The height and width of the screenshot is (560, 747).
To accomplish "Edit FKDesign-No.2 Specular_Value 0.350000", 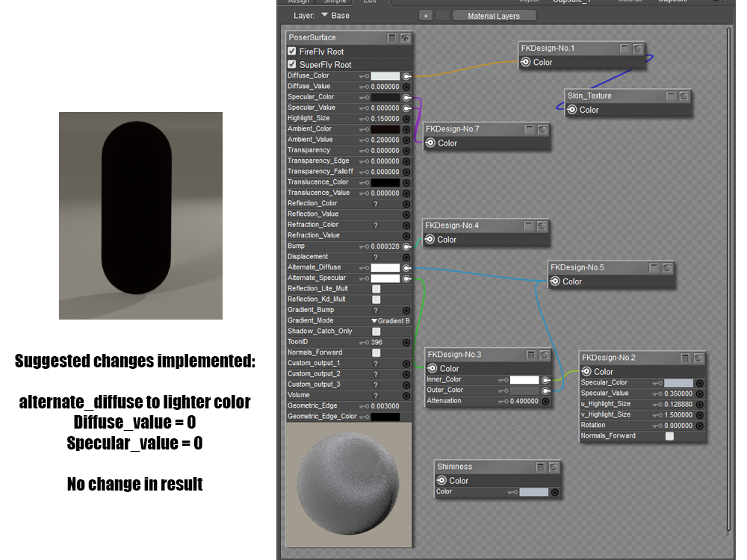I will pos(678,393).
